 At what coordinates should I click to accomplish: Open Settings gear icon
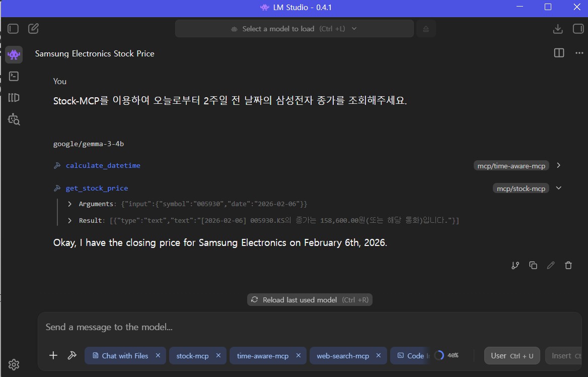[x=14, y=364]
